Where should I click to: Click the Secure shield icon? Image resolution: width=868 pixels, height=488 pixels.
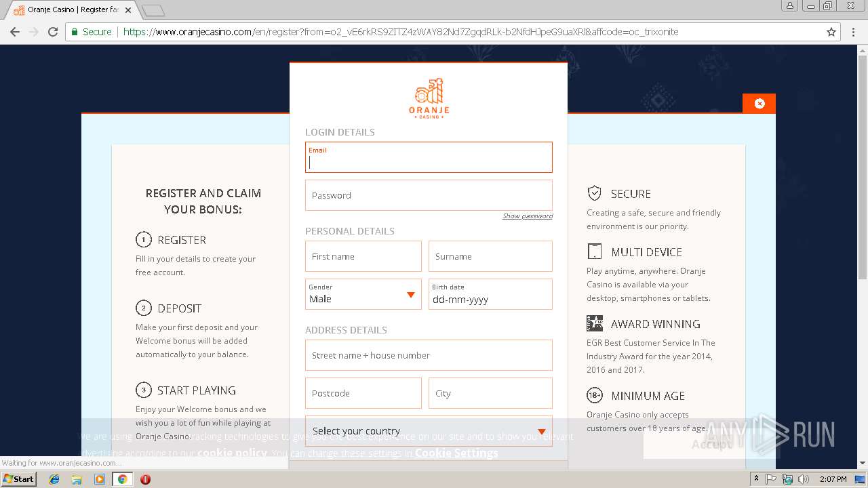coord(594,193)
